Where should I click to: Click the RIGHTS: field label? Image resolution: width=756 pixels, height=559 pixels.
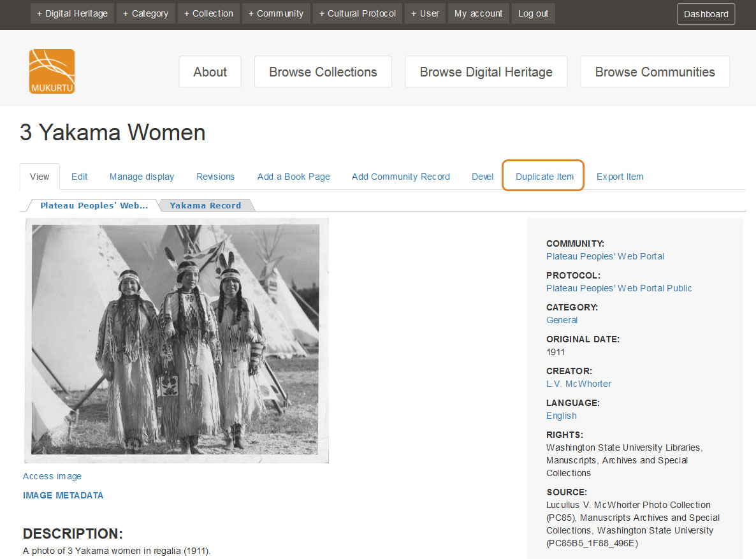[565, 435]
